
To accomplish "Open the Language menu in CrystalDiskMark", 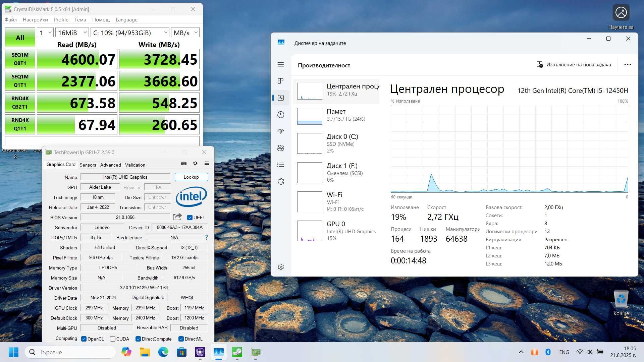I will [126, 20].
